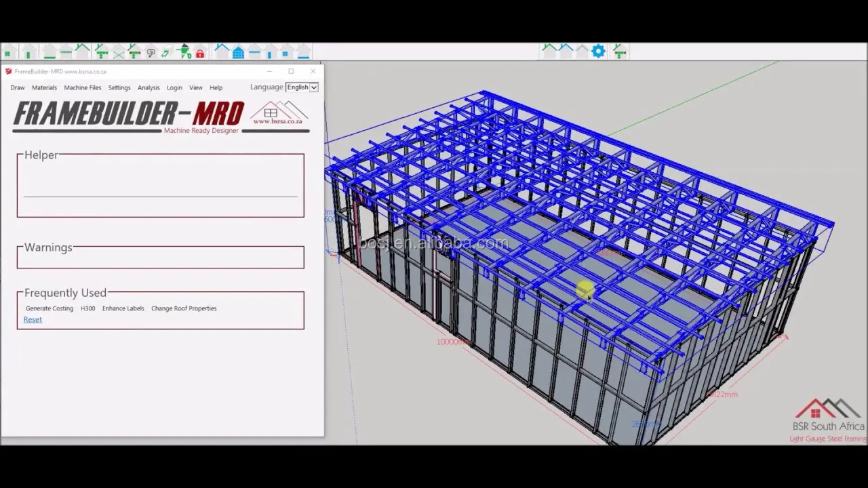This screenshot has height=488, width=868.
Task: Open the Machine Files menu
Action: coord(83,87)
